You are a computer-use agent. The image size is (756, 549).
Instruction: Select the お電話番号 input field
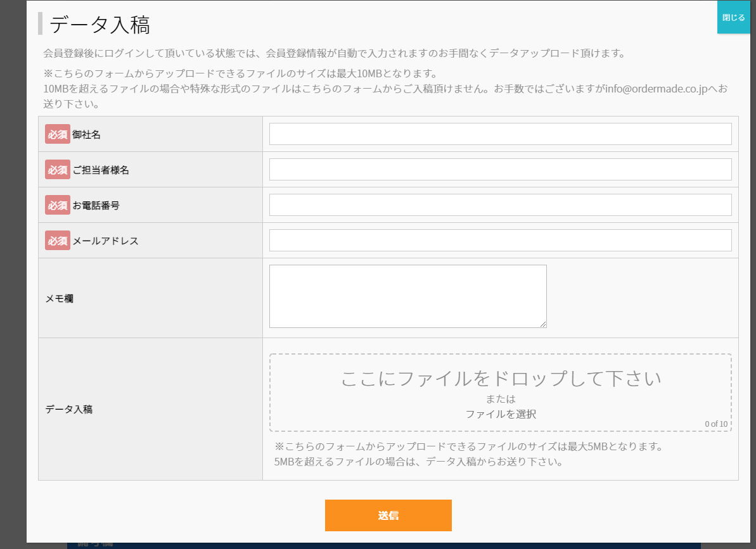[x=500, y=205]
